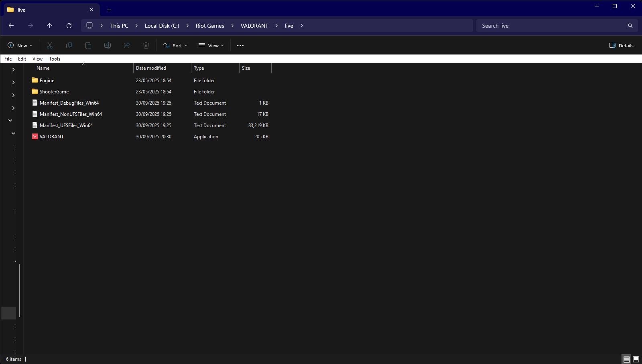Open the View layout dropdown in toolbar
Image resolution: width=642 pixels, height=364 pixels.
tap(211, 46)
